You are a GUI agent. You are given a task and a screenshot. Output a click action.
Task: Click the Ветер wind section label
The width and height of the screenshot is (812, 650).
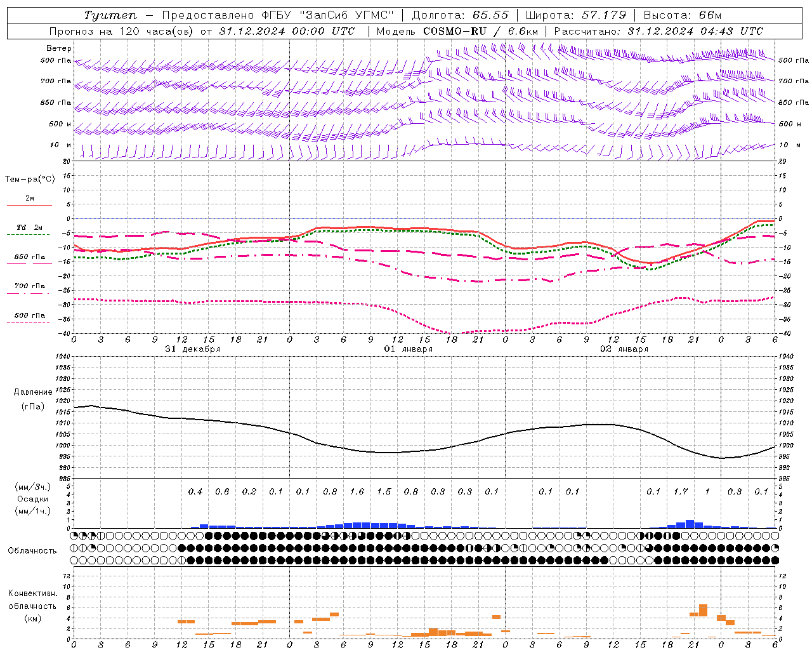click(59, 48)
